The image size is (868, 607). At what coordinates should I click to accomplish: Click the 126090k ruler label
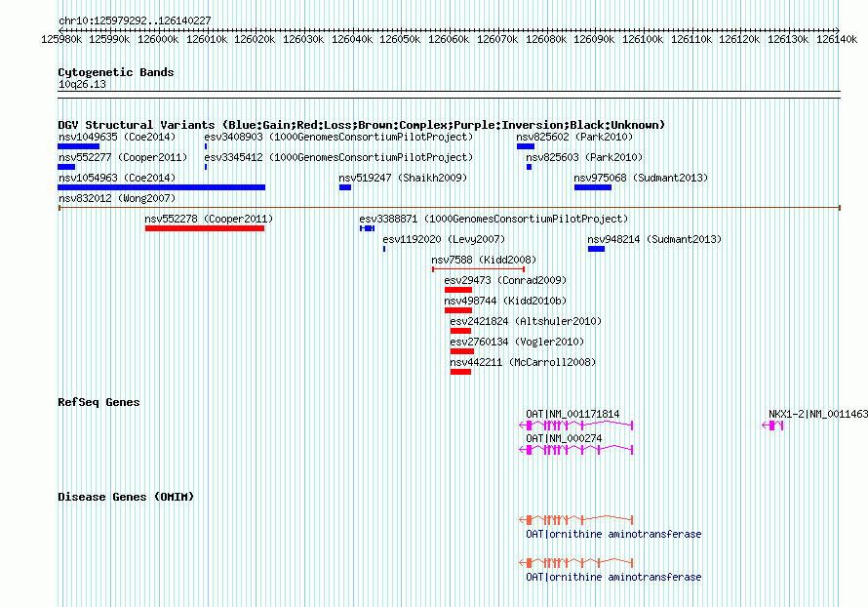pos(594,39)
